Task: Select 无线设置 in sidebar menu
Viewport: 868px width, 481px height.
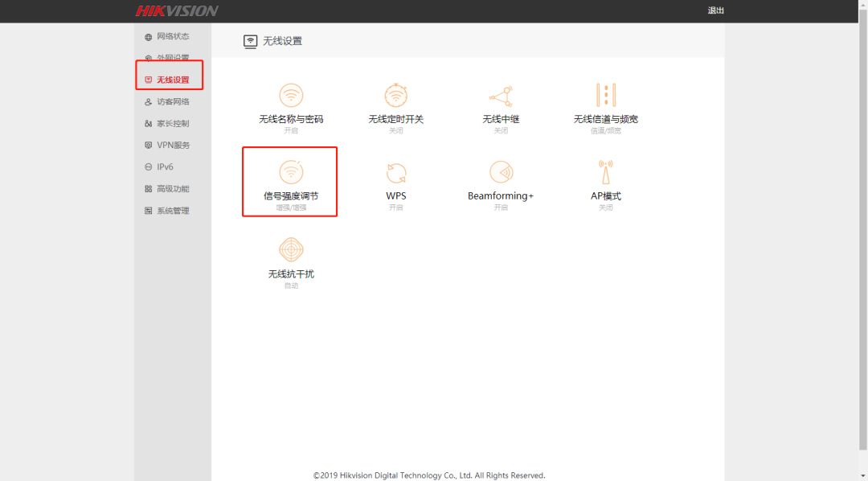Action: pyautogui.click(x=173, y=80)
